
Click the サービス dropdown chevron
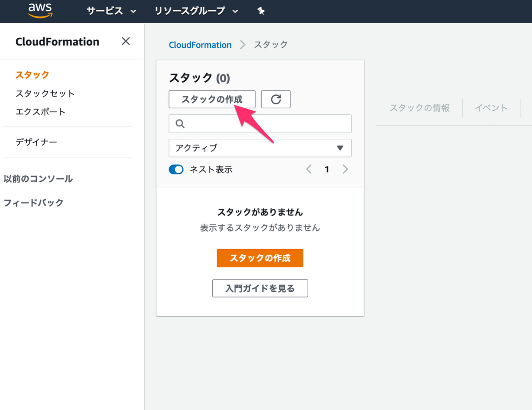click(133, 11)
